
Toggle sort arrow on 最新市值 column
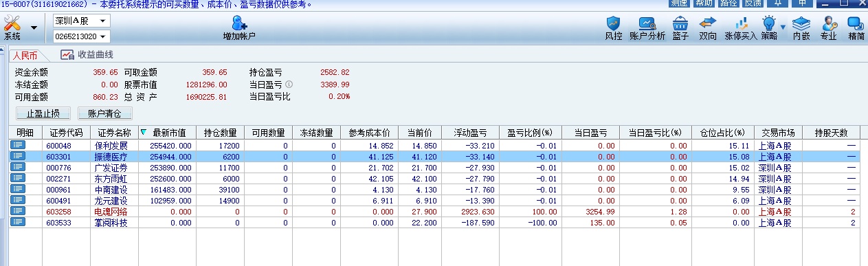click(143, 132)
